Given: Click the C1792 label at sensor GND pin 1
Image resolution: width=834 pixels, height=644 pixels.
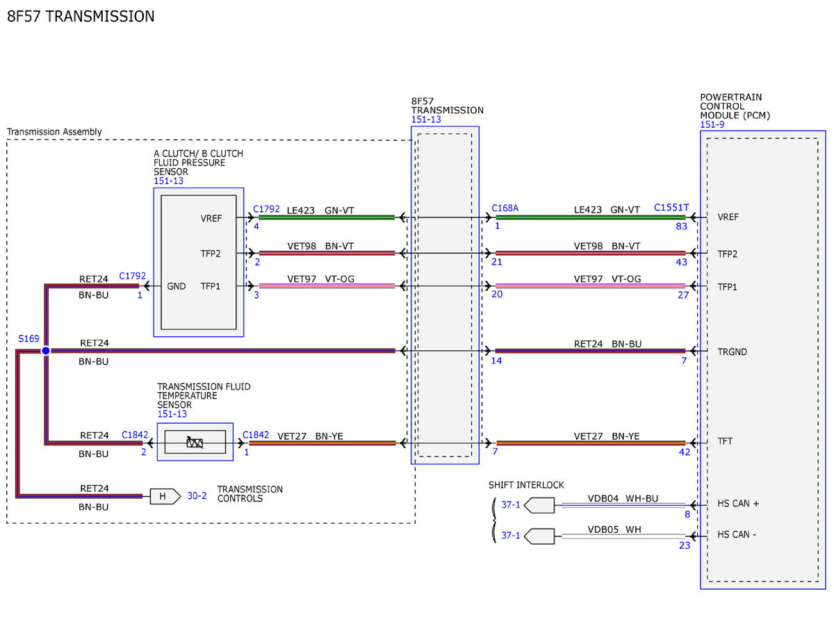Looking at the screenshot, I should [x=132, y=276].
